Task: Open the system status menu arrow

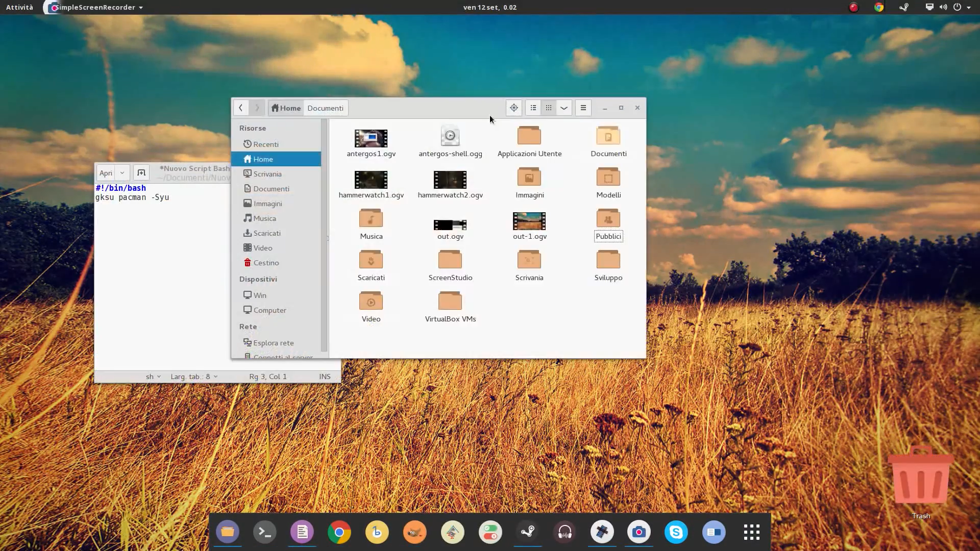Action: tap(969, 7)
